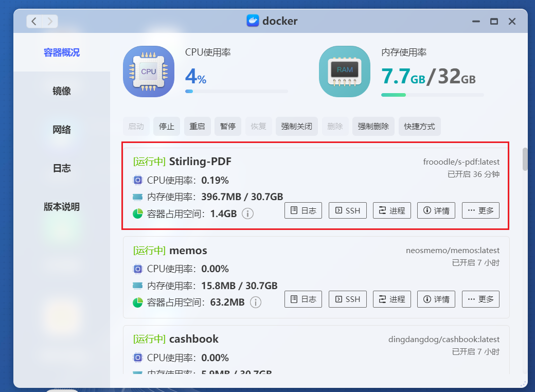
Task: Click the 强制删除 toolbar button
Action: point(373,126)
